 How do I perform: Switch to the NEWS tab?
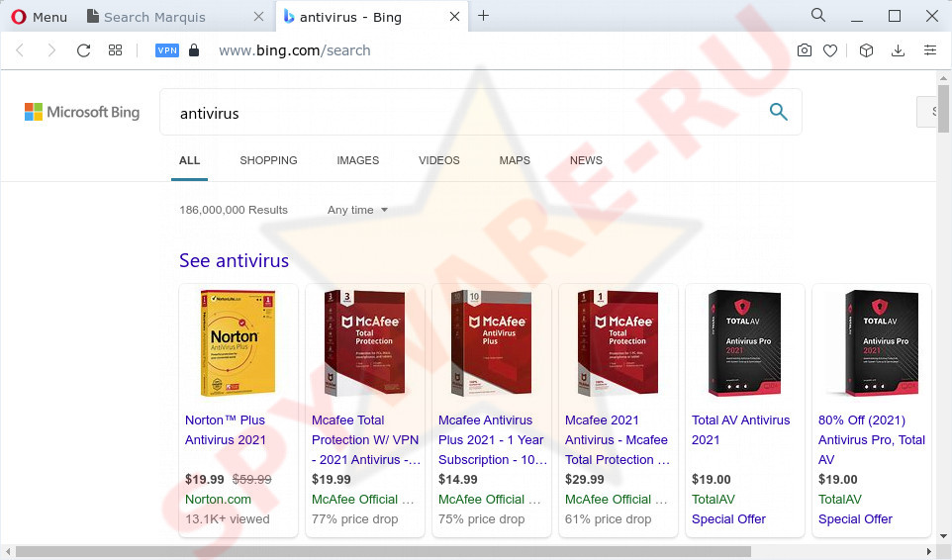pos(586,161)
